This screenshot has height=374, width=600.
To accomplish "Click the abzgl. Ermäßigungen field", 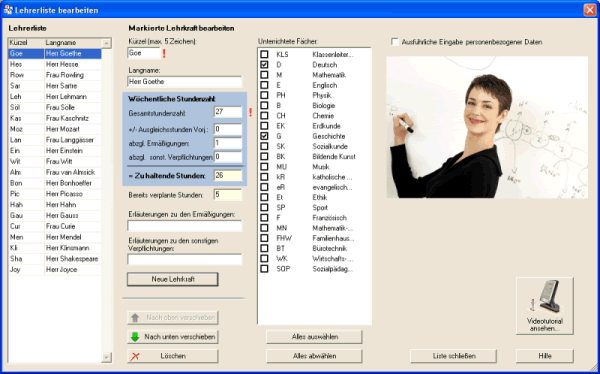I will coord(228,143).
